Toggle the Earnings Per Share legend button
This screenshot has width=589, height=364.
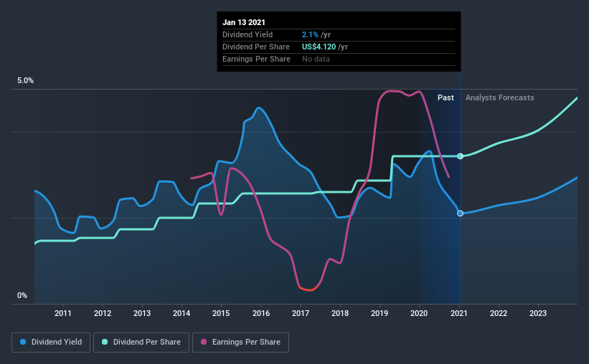pos(241,343)
